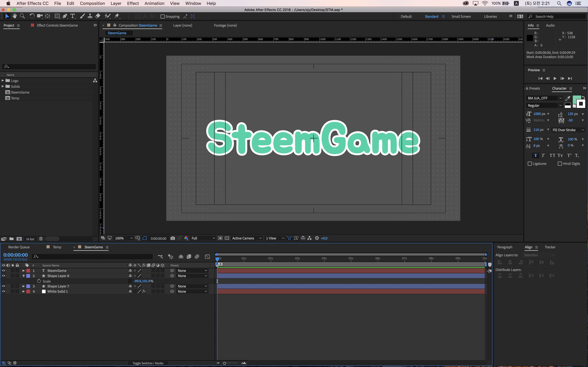
Task: Select the Horizontal Type tool
Action: (72, 16)
